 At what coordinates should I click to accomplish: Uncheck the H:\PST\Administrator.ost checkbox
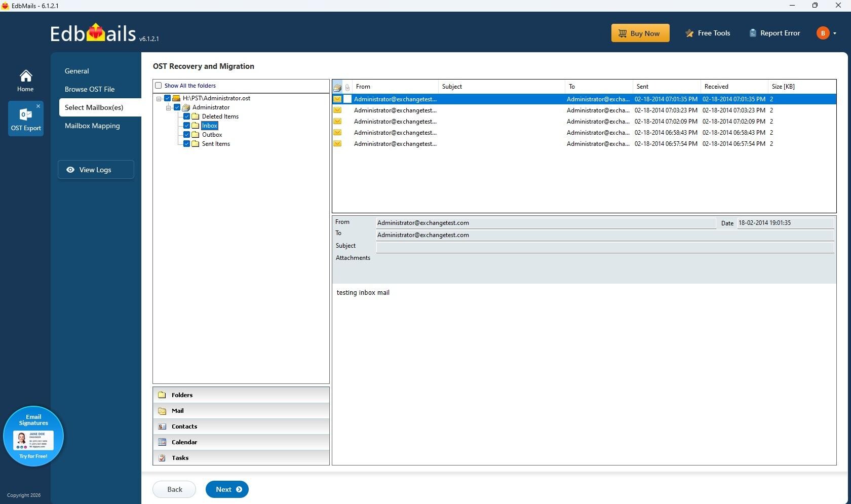coord(167,98)
